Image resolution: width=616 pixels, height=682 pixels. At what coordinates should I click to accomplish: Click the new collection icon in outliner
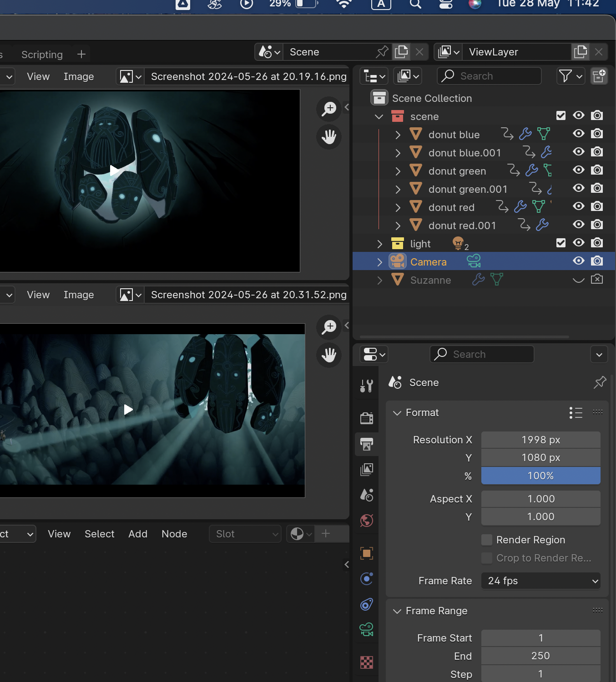point(599,76)
